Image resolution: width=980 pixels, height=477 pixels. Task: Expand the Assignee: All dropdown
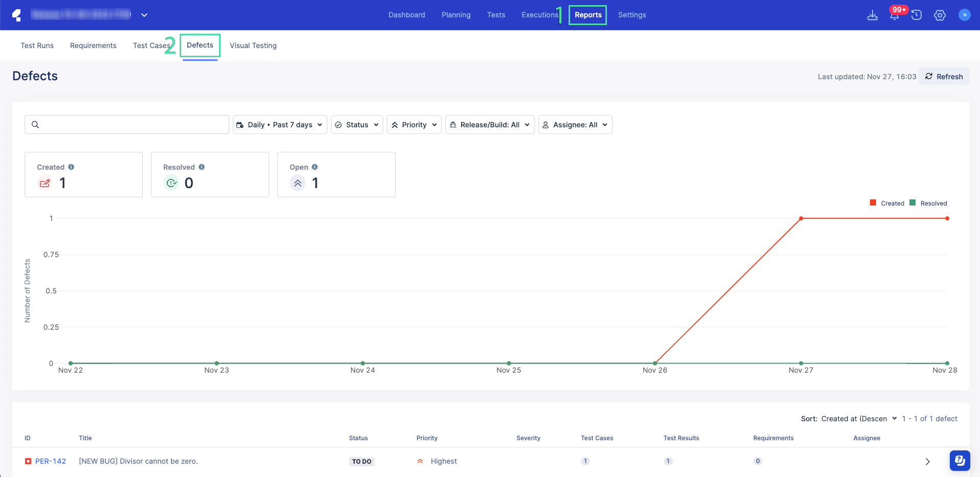tap(575, 125)
